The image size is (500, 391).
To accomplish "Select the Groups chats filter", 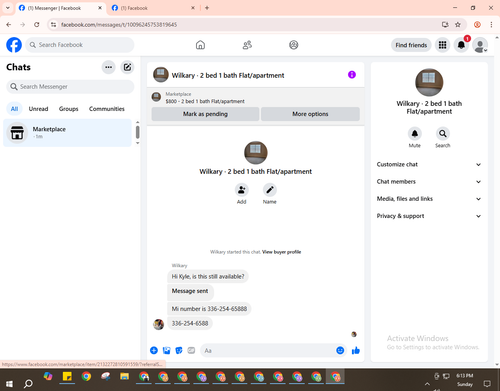I will pos(69,109).
